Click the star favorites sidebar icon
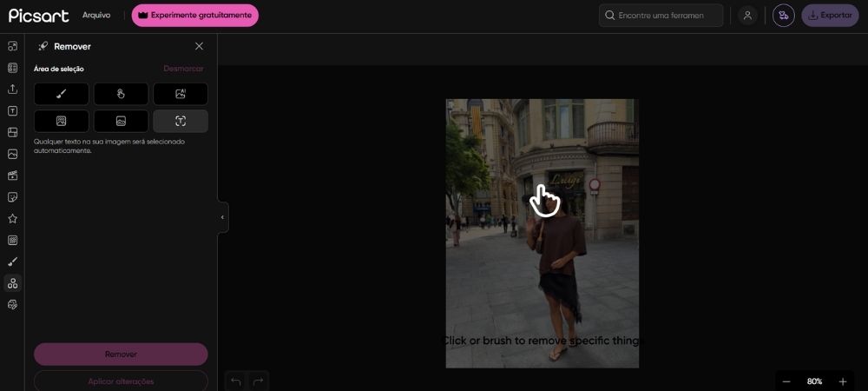Viewport: 868px width, 391px height. pyautogui.click(x=12, y=219)
